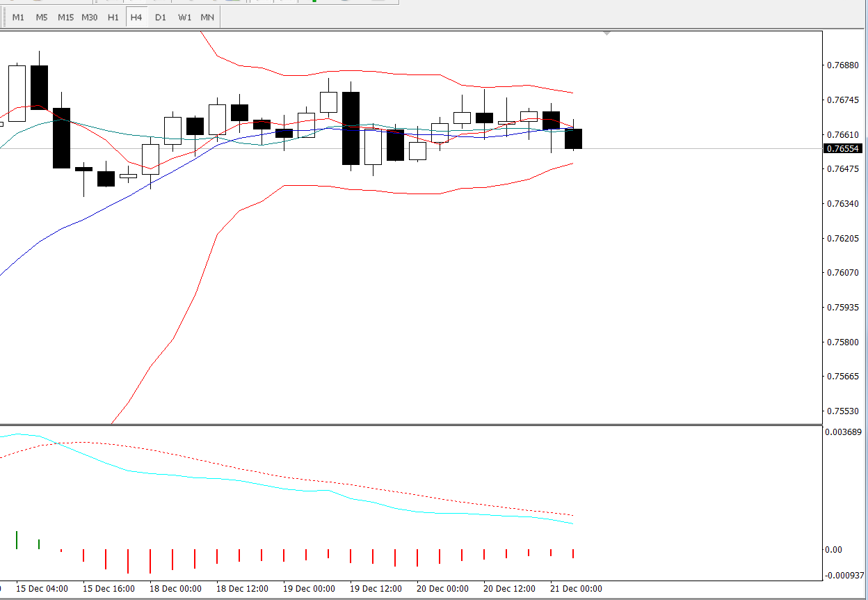This screenshot has height=600, width=868.
Task: Click price axis value 0.75935
Action: coord(842,308)
